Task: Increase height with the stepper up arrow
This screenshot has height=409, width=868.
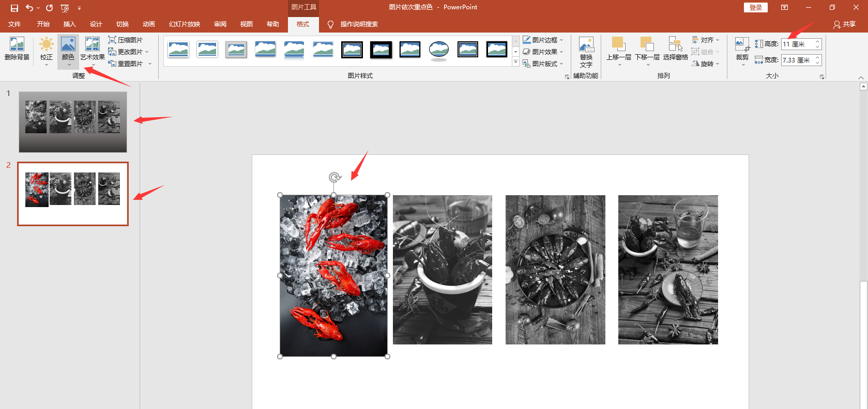Action: coord(817,42)
